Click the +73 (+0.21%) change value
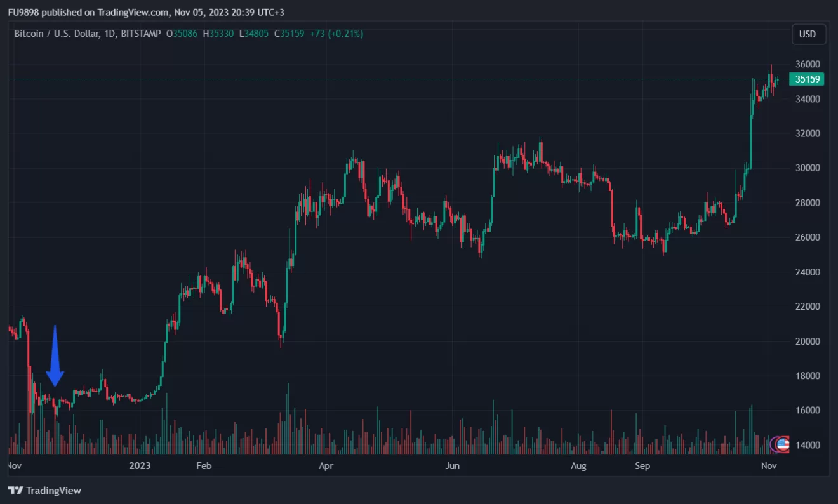The height and width of the screenshot is (504, 838). 336,34
